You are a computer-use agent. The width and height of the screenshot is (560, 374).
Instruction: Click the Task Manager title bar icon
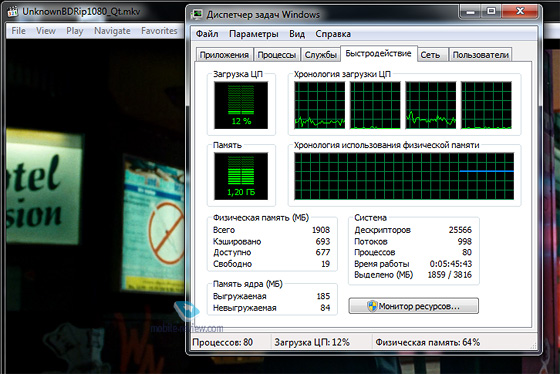click(x=197, y=14)
